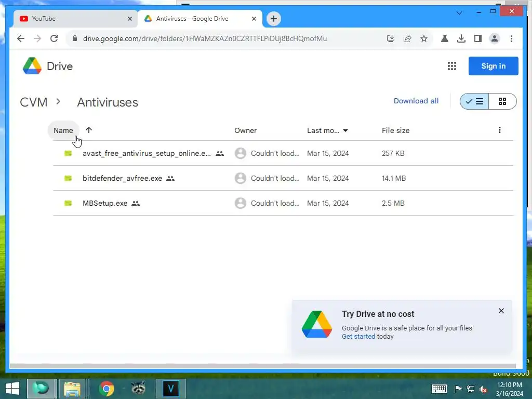Image resolution: width=532 pixels, height=399 pixels.
Task: Open the Google apps grid
Action: coord(451,66)
